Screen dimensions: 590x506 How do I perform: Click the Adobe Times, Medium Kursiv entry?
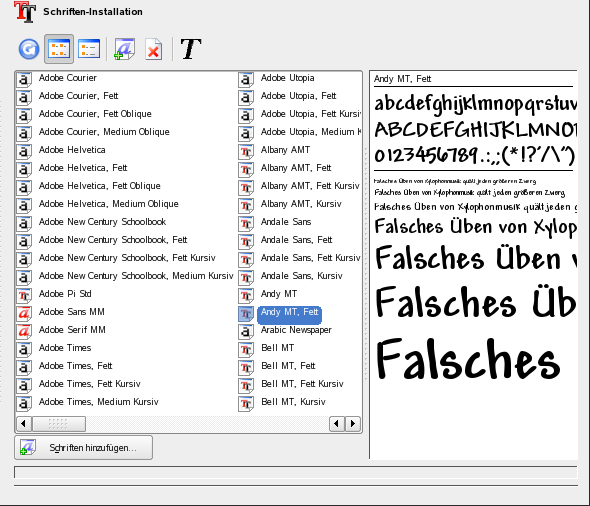pyautogui.click(x=99, y=402)
